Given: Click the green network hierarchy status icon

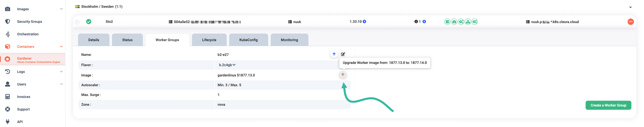Looking at the screenshot, I should coord(468,22).
